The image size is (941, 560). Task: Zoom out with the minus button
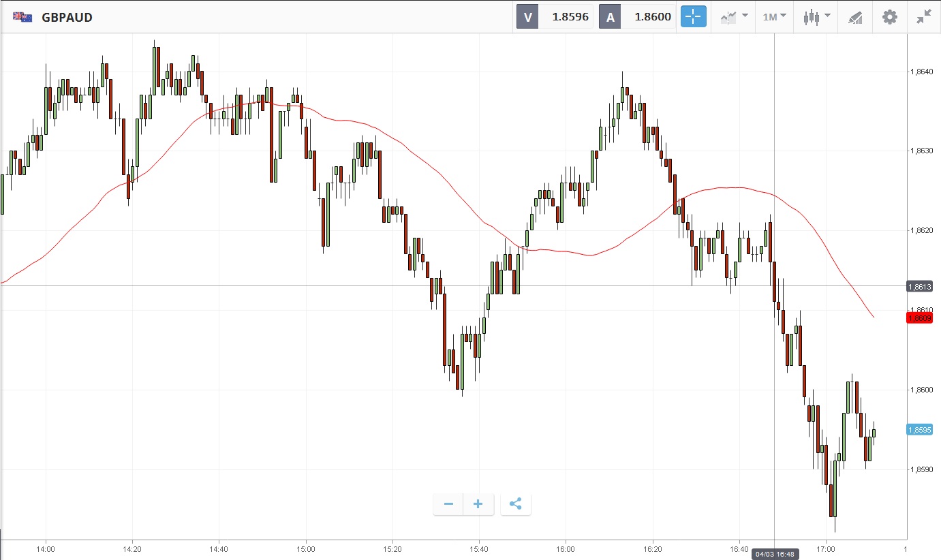448,504
